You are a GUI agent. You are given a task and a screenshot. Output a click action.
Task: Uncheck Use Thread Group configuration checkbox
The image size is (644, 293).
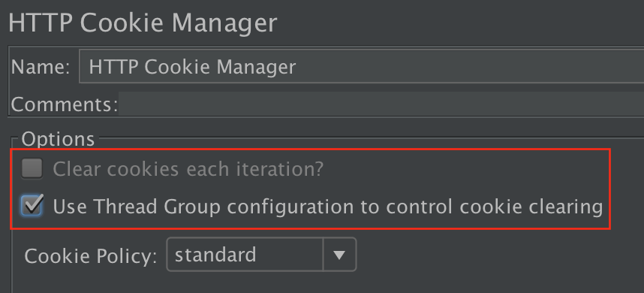coord(32,205)
